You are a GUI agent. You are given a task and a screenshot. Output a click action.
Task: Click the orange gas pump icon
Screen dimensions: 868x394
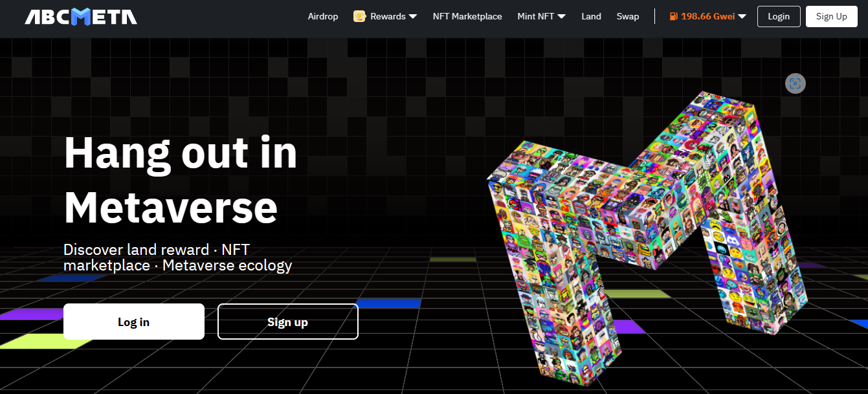click(674, 17)
